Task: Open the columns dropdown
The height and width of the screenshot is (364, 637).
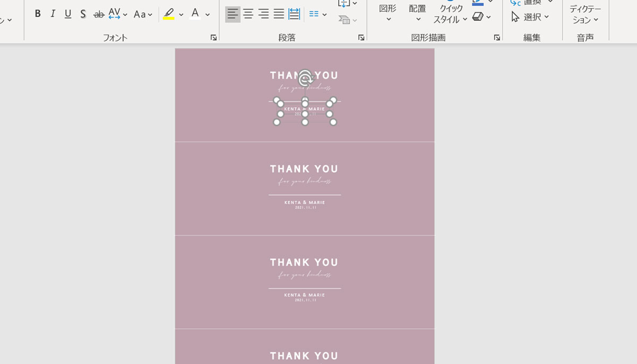Action: (318, 14)
